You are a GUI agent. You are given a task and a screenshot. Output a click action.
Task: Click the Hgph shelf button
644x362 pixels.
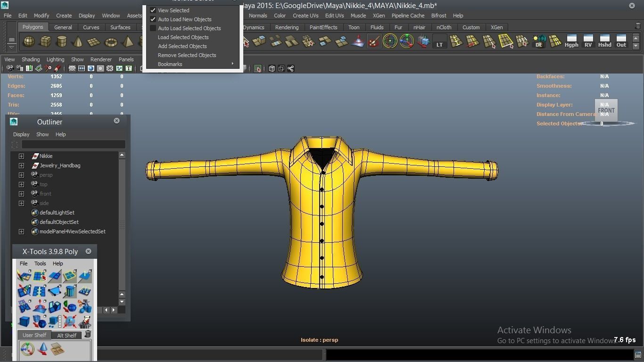coord(571,41)
